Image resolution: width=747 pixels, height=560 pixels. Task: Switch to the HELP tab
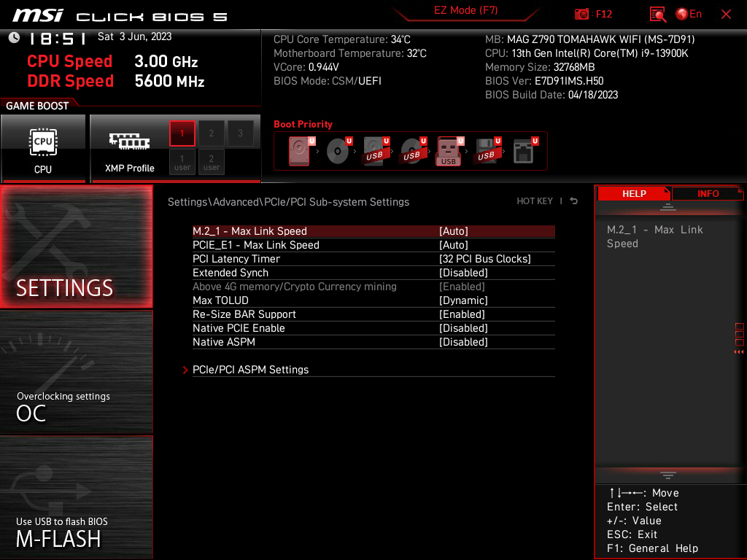[634, 193]
